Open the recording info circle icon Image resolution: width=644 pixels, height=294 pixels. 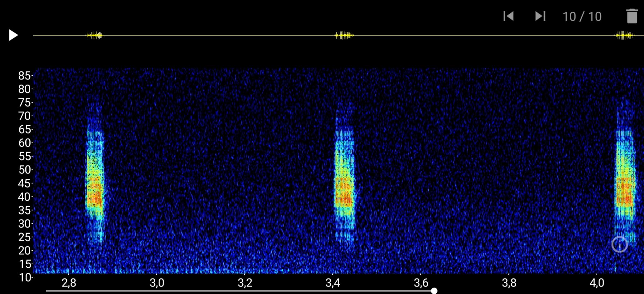click(x=620, y=244)
